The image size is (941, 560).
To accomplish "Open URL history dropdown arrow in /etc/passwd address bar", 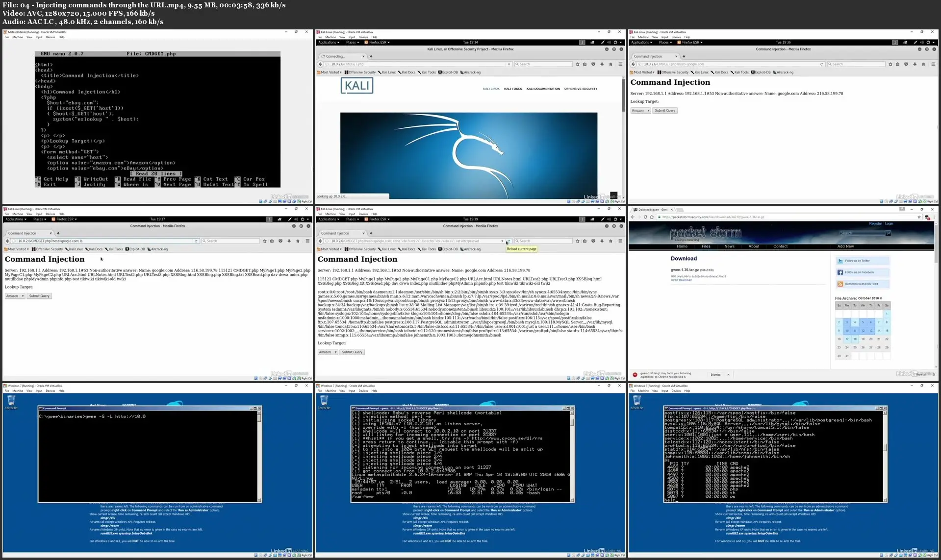I will coord(502,241).
